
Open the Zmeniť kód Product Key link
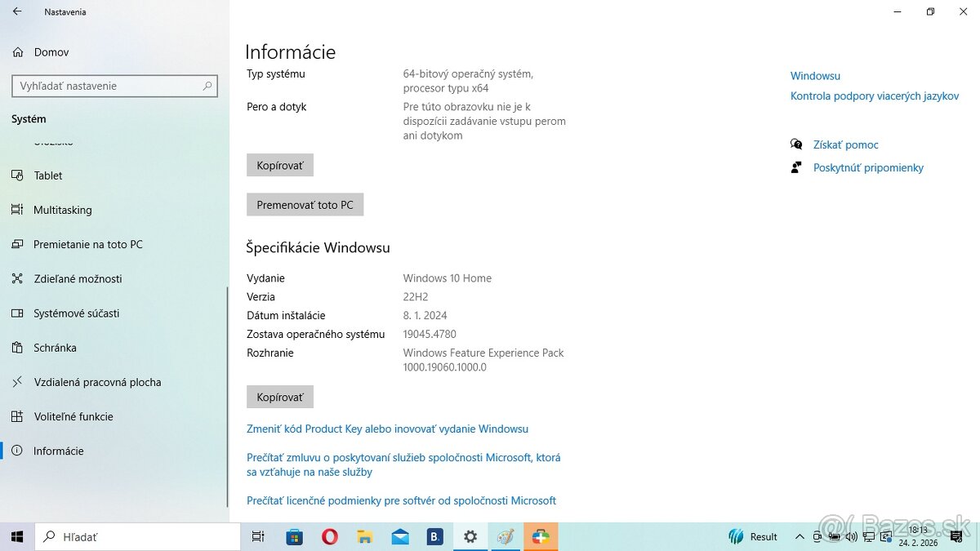pos(387,429)
